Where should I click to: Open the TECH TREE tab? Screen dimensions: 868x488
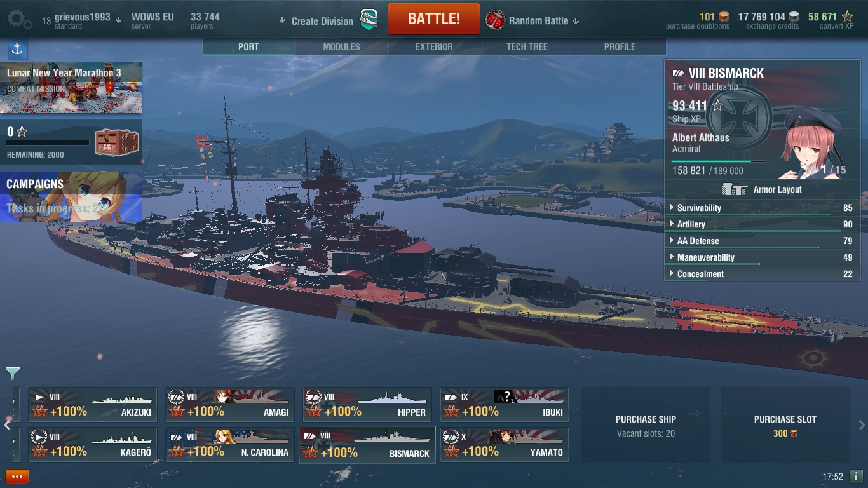click(527, 47)
